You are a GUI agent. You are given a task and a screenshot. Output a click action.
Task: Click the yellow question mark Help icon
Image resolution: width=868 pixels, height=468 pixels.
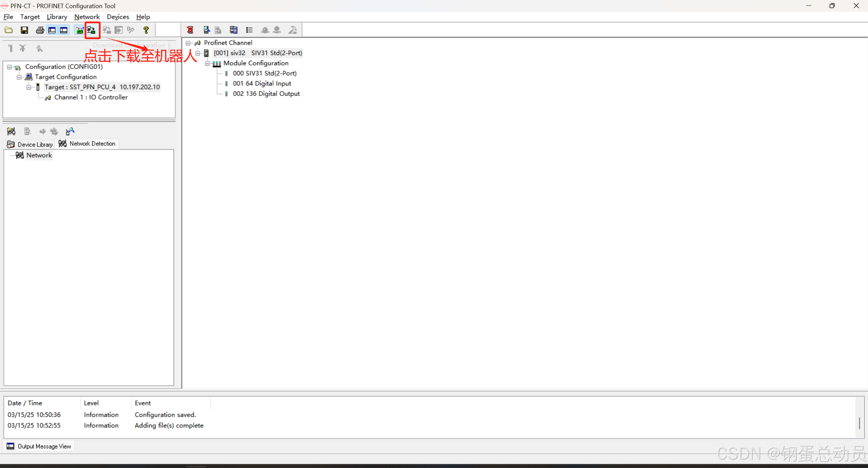coord(146,30)
